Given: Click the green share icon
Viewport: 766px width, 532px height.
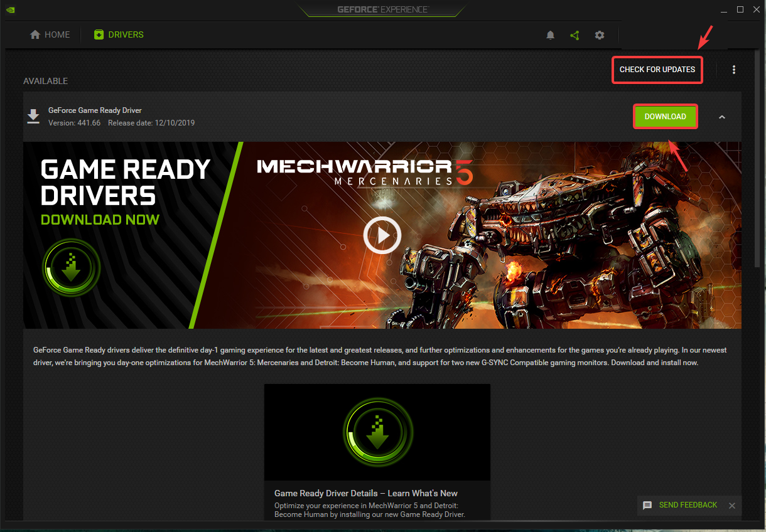Looking at the screenshot, I should (574, 35).
